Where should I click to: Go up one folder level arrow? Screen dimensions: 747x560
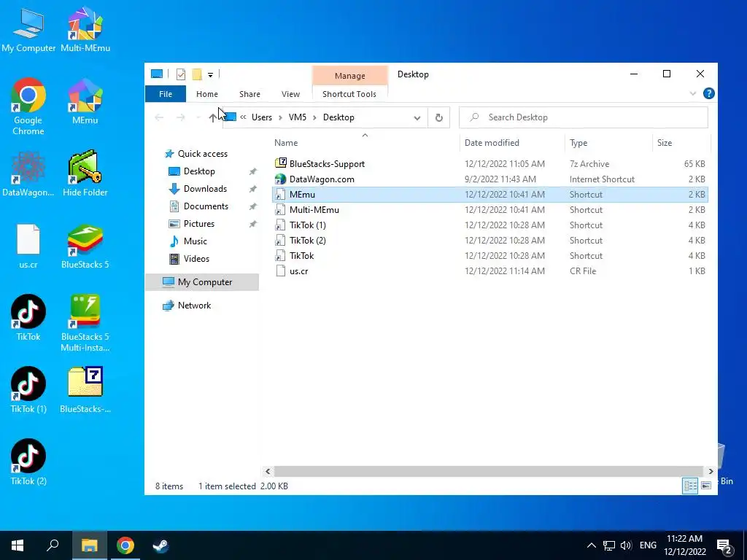212,117
